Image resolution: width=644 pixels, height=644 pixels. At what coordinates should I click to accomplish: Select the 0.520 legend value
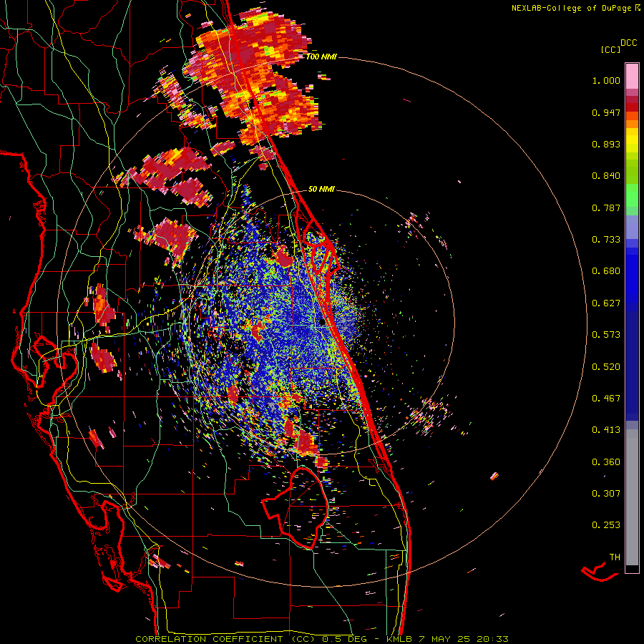(606, 367)
